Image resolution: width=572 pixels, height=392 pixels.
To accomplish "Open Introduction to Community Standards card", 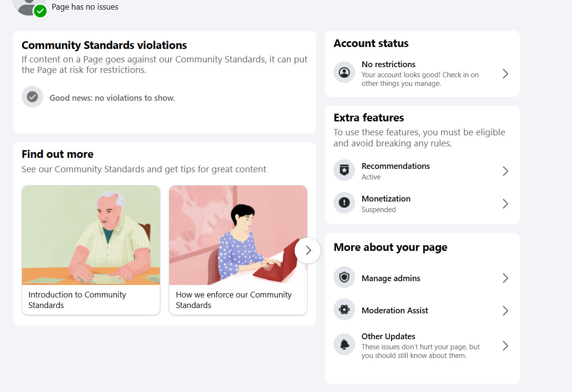I will pyautogui.click(x=91, y=250).
